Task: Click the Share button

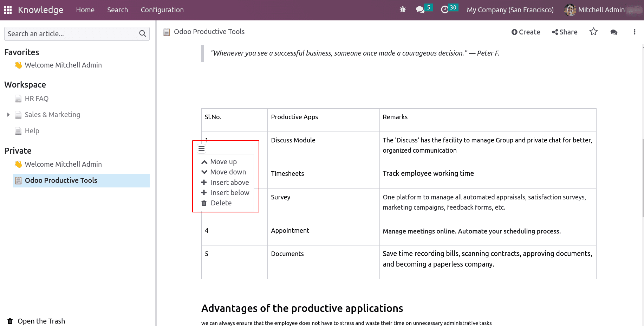Action: click(x=565, y=32)
